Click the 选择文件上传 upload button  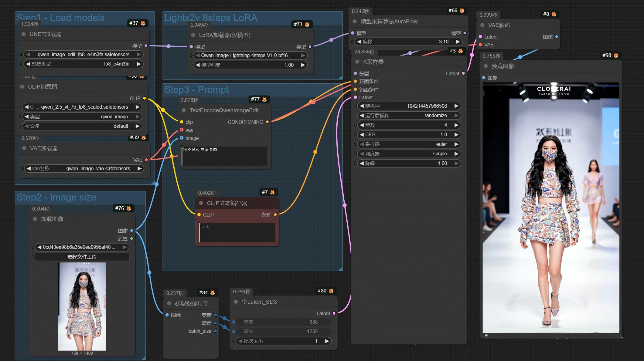click(x=82, y=257)
